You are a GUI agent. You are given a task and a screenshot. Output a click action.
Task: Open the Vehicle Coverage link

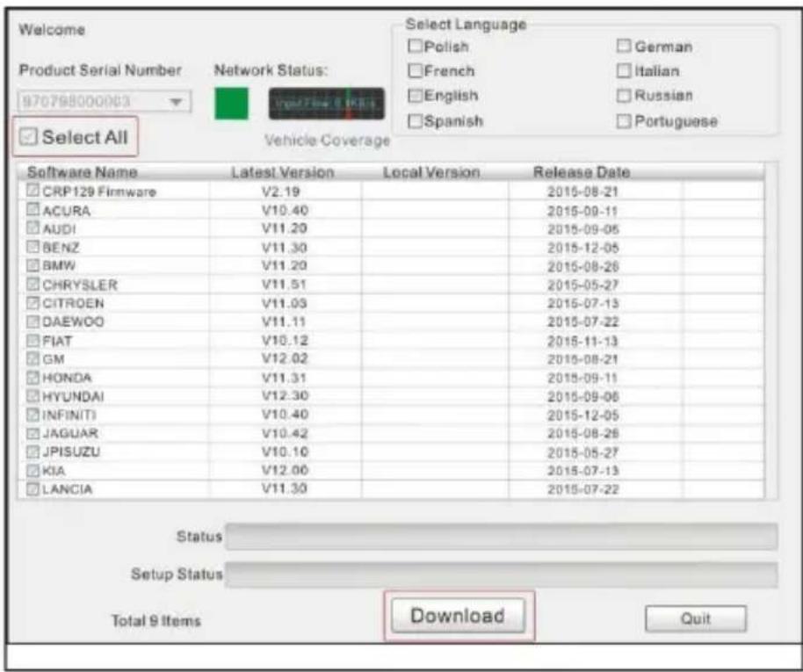[327, 141]
